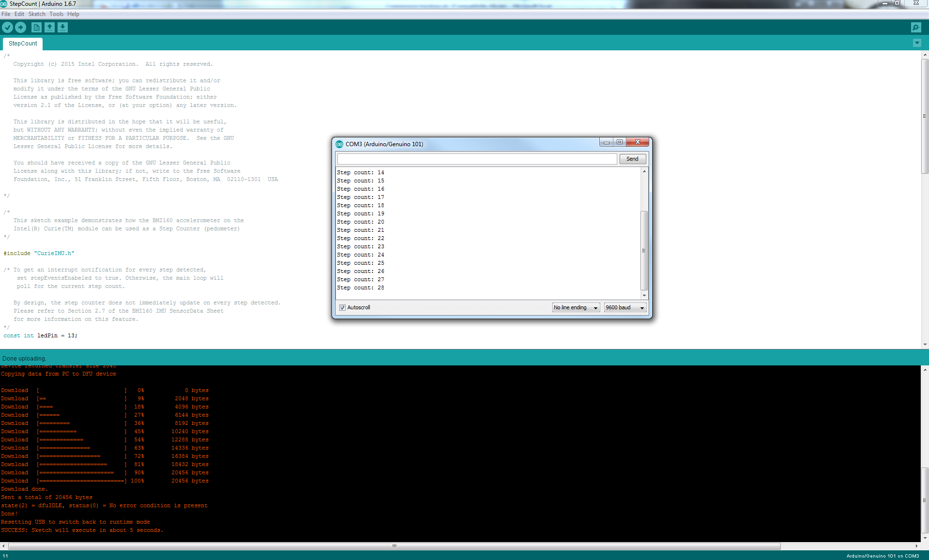Open the 9600 baud rate dropdown

click(x=624, y=308)
